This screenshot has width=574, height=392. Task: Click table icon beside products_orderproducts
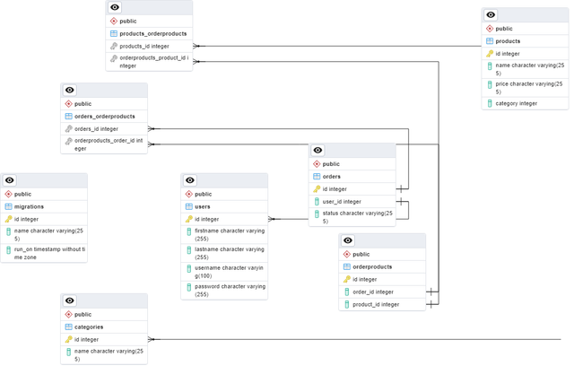(x=114, y=34)
